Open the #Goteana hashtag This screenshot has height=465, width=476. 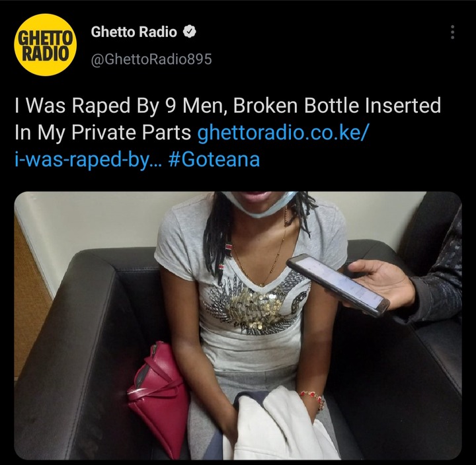click(214, 160)
